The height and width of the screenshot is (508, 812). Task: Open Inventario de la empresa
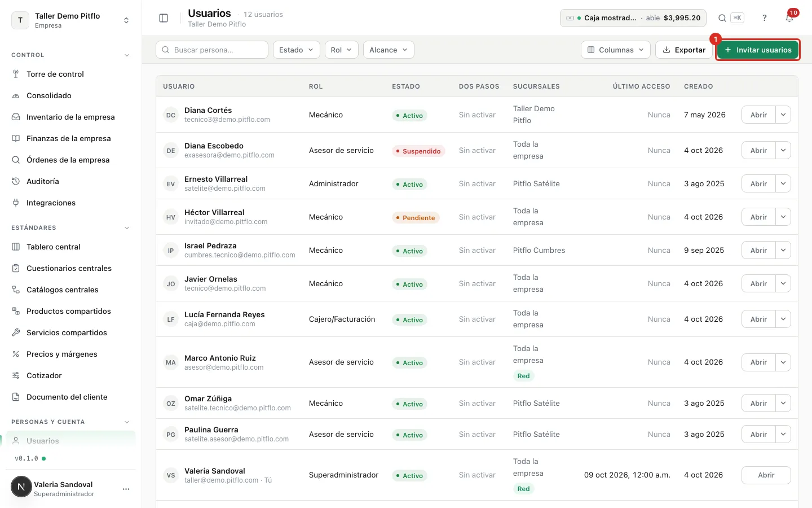click(x=70, y=117)
